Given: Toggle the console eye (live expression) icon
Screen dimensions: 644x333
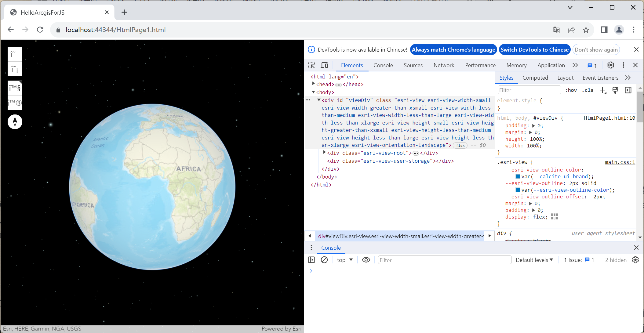Looking at the screenshot, I should click(366, 260).
